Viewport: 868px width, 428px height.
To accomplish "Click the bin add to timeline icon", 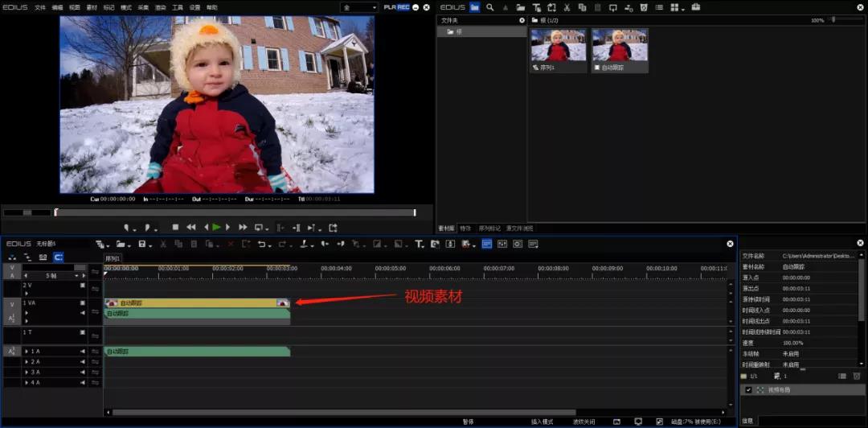I will click(x=628, y=8).
